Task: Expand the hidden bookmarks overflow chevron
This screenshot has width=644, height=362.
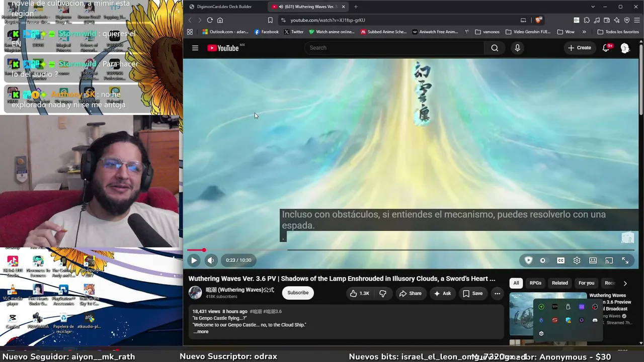Action: coord(584,32)
